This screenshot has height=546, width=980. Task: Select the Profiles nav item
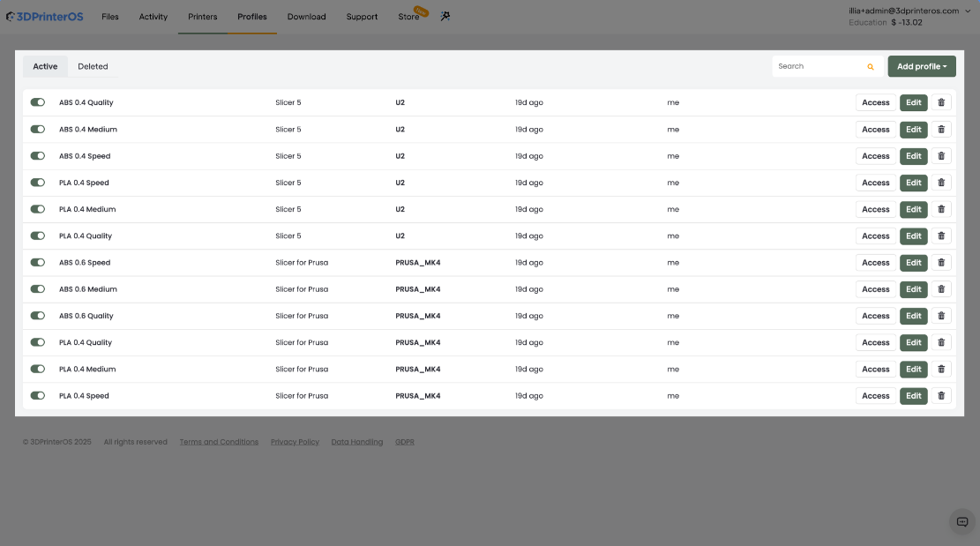[252, 17]
